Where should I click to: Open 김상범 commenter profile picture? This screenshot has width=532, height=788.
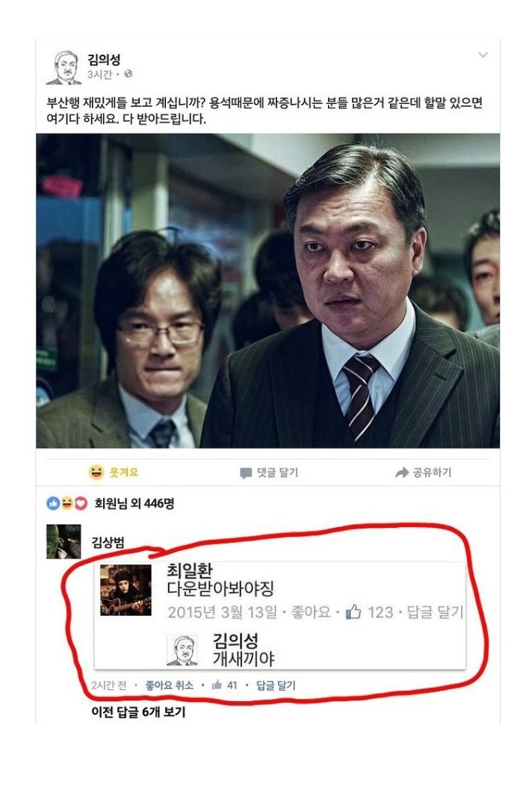(x=64, y=542)
